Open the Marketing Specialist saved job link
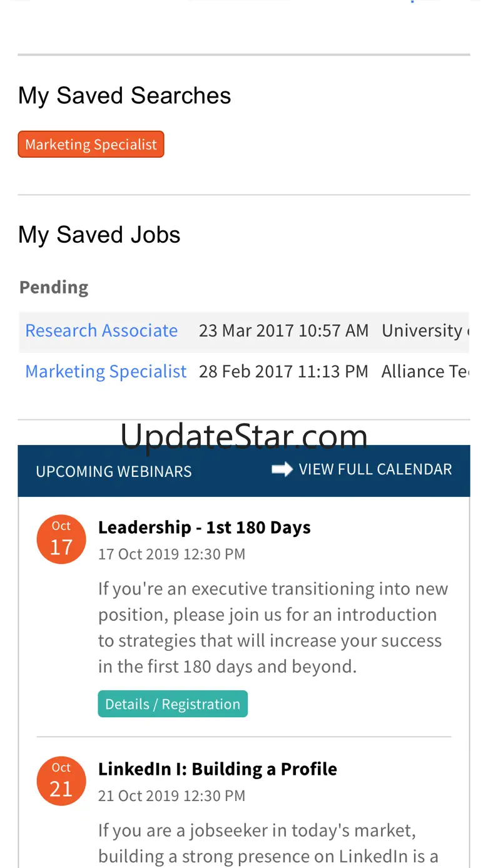Viewport: 488px width, 868px height. tap(106, 371)
